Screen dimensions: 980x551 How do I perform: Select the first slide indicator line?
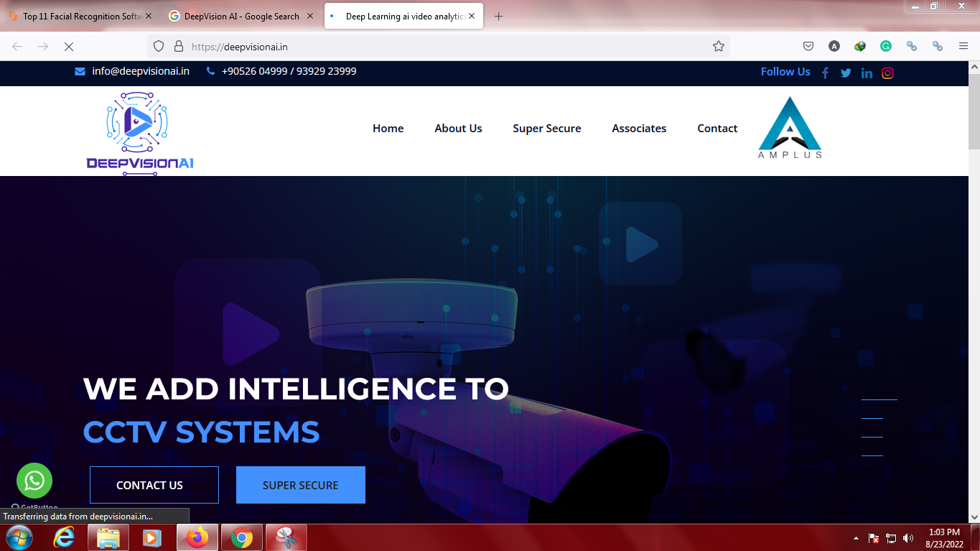(879, 399)
